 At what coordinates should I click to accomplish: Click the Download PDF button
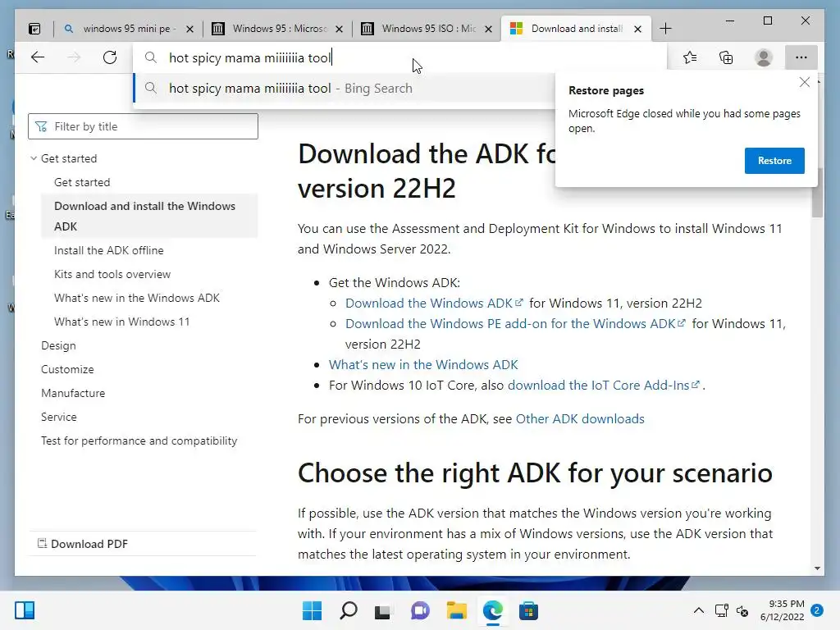pos(83,544)
